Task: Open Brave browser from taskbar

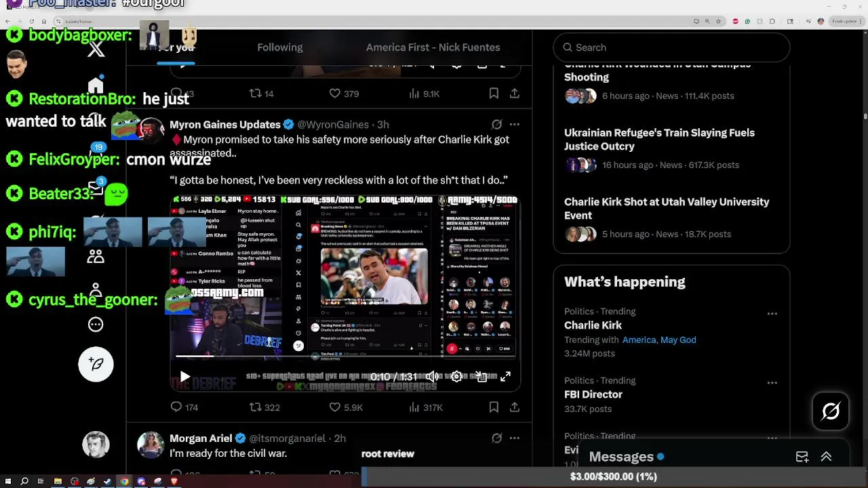Action: (x=174, y=481)
